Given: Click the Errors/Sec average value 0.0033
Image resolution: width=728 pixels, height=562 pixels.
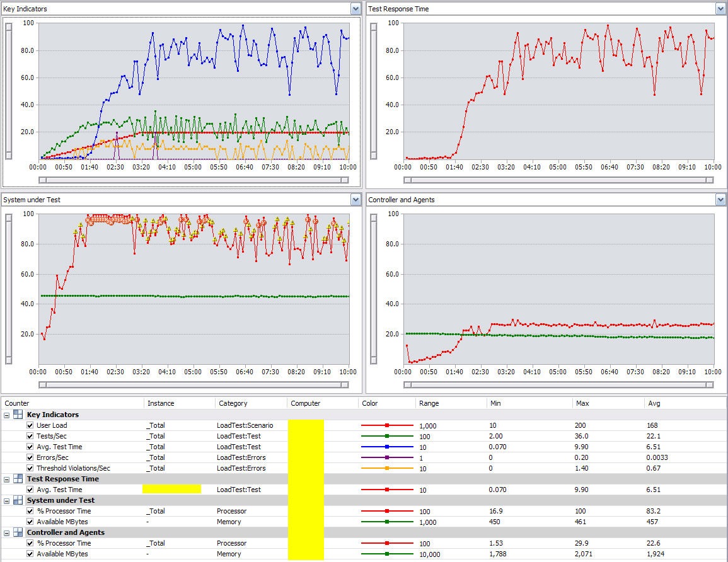Looking at the screenshot, I should pos(657,457).
